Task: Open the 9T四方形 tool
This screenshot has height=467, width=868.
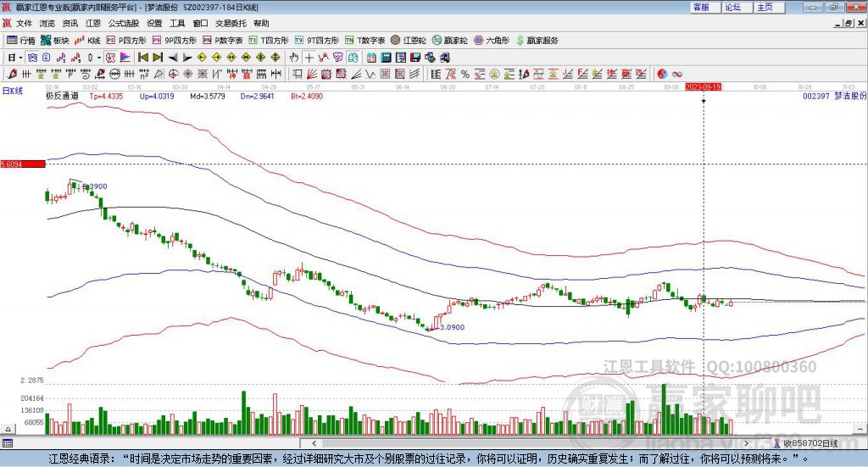Action: pos(317,41)
